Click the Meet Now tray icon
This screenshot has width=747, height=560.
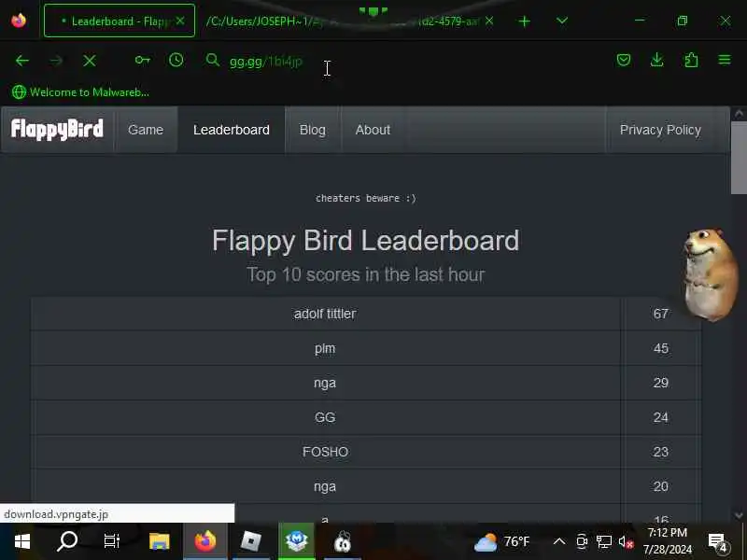[x=582, y=541]
